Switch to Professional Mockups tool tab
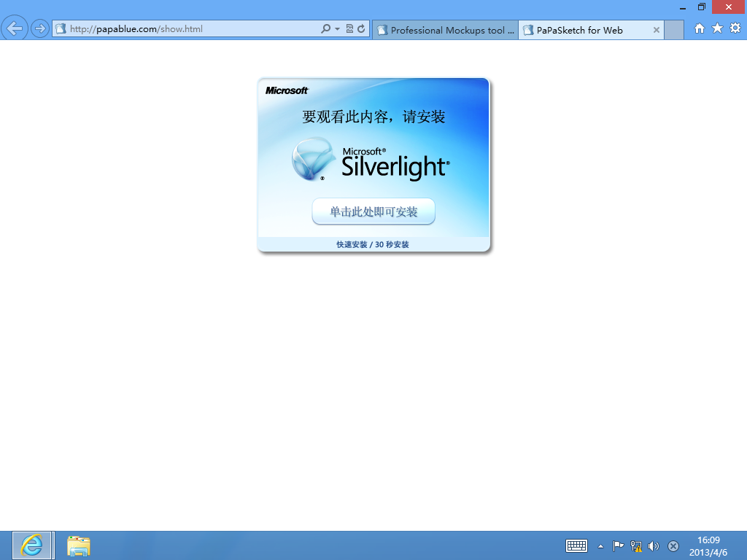This screenshot has height=560, width=747. coord(446,30)
